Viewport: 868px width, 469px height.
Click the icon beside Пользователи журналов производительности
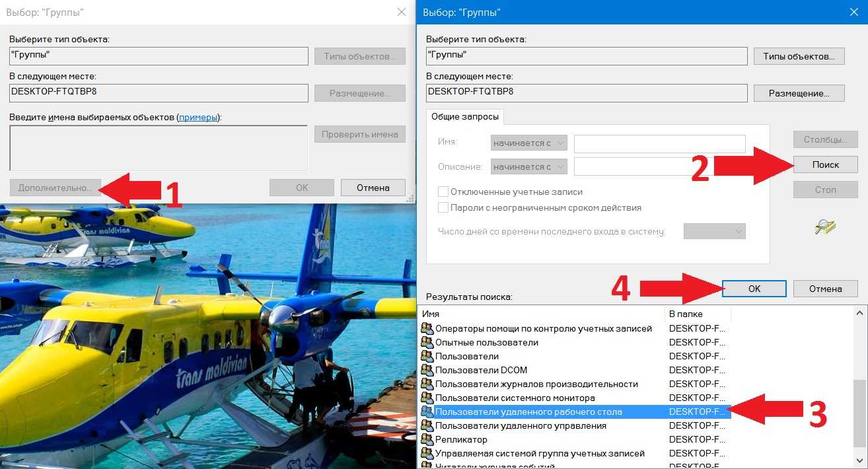point(427,384)
